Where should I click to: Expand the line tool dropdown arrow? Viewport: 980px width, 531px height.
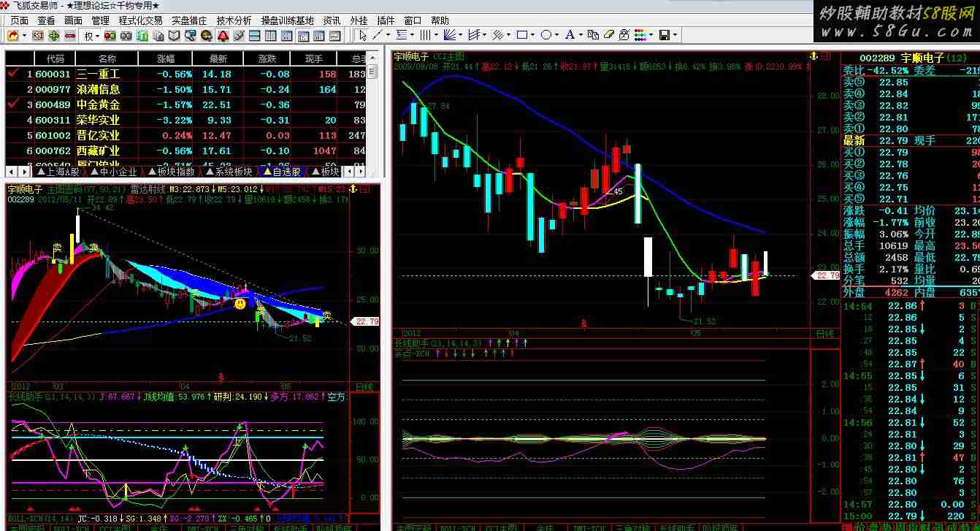[388, 35]
